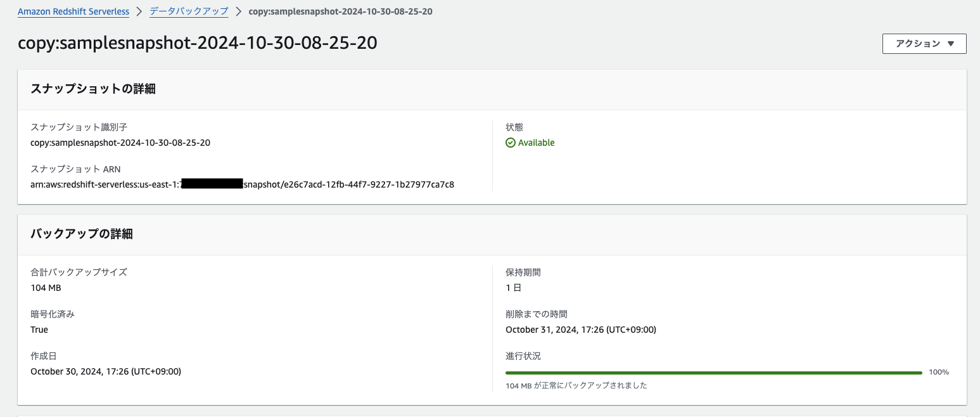The width and height of the screenshot is (980, 417).
Task: Click the 削除までの時間 October 31 date value
Action: [581, 330]
